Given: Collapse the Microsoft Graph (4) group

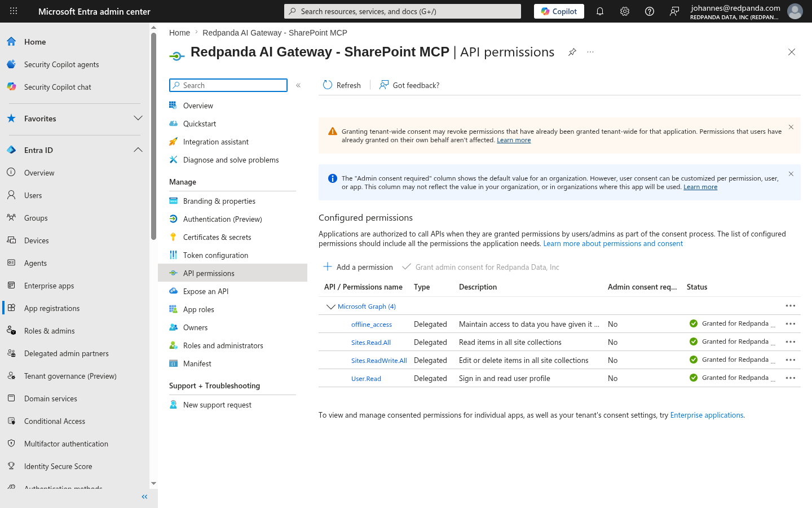Looking at the screenshot, I should click(x=331, y=306).
